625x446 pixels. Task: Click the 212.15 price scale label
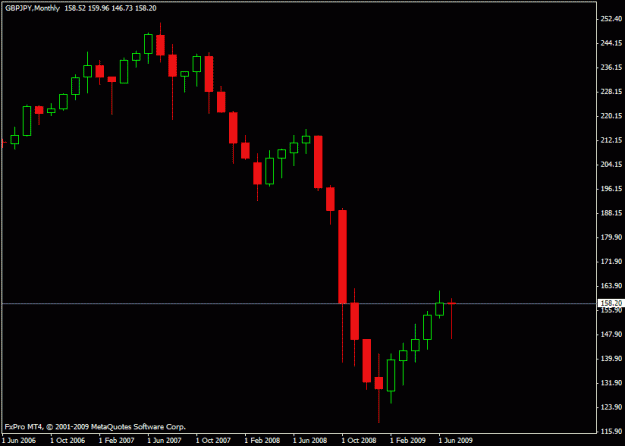click(x=611, y=140)
